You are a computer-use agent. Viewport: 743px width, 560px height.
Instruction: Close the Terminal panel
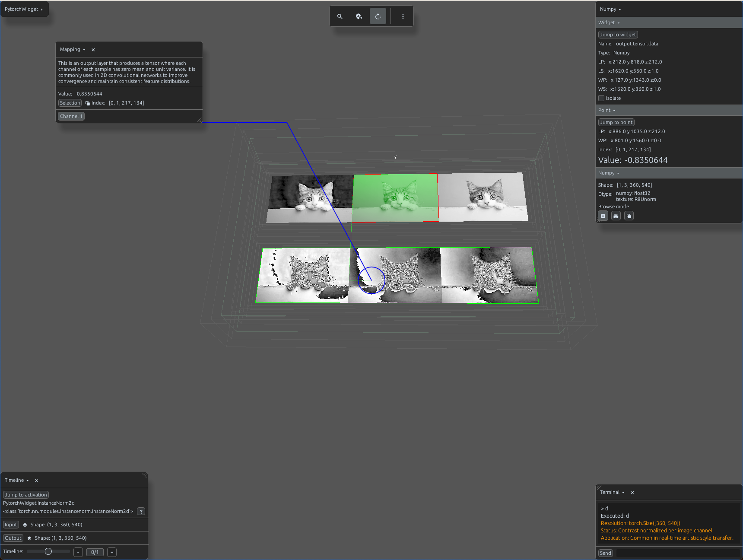[x=632, y=493]
